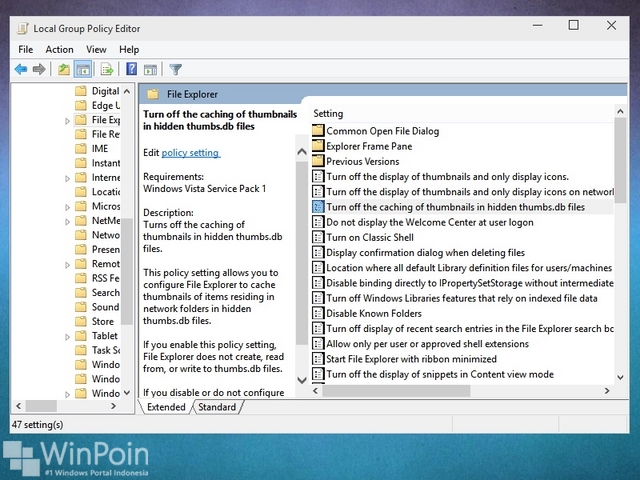This screenshot has width=640, height=480.
Task: Switch to the Extended tab
Action: (166, 407)
